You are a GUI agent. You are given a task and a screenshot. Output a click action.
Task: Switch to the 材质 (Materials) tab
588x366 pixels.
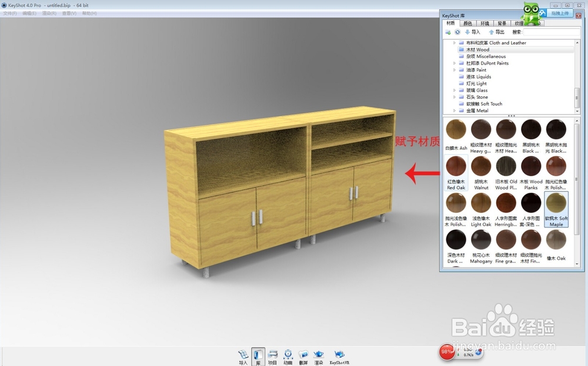pos(451,23)
